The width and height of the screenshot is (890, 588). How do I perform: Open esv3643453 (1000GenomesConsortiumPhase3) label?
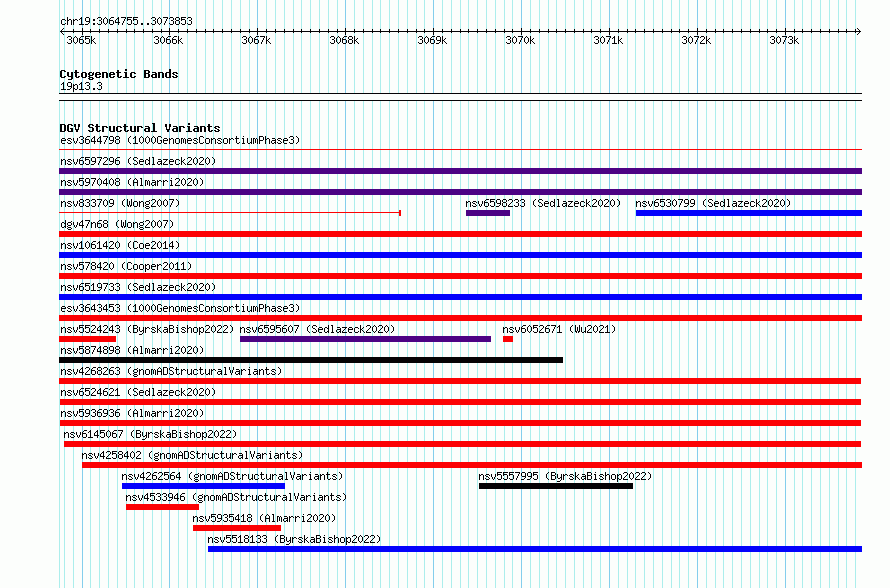[x=180, y=308]
